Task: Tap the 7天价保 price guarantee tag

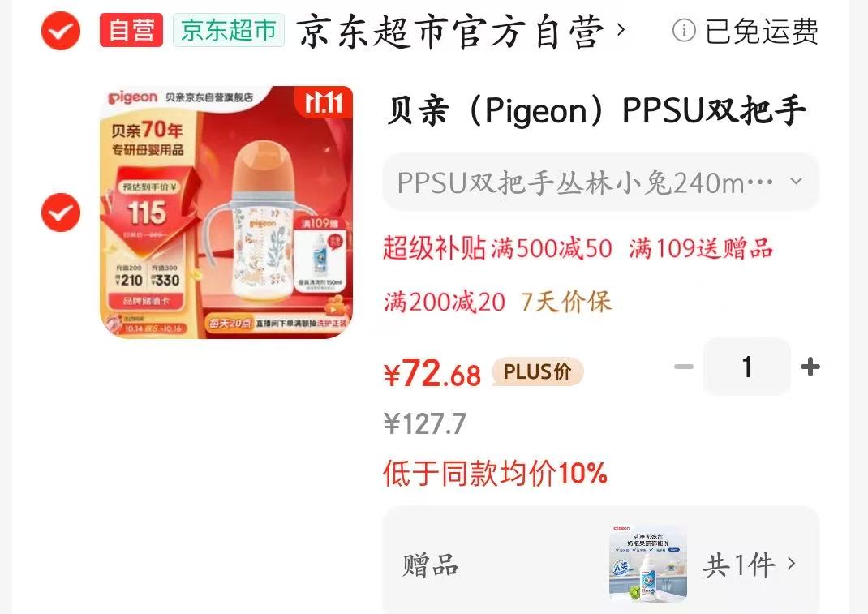Action: [x=566, y=302]
